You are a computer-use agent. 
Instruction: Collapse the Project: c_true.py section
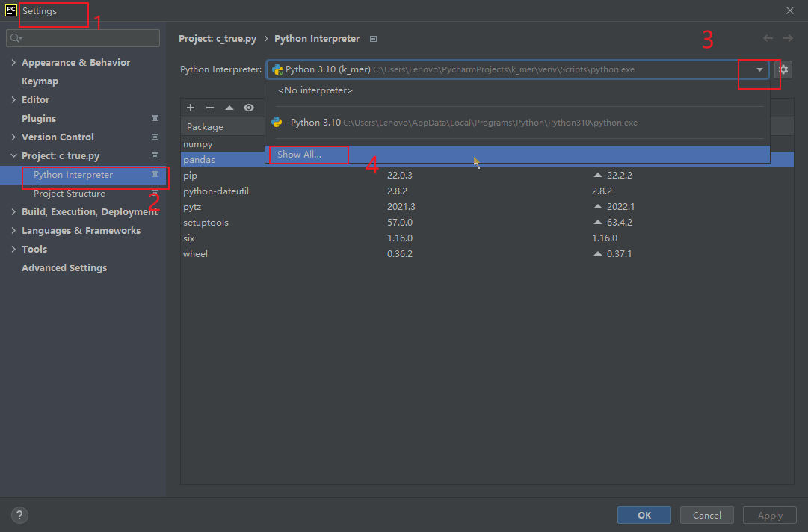(13, 155)
